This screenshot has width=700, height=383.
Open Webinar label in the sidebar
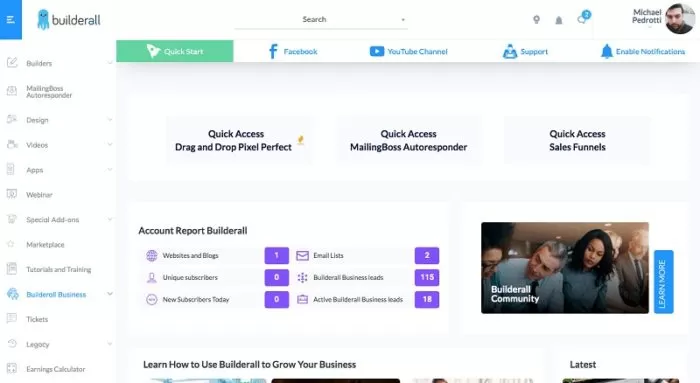point(39,195)
